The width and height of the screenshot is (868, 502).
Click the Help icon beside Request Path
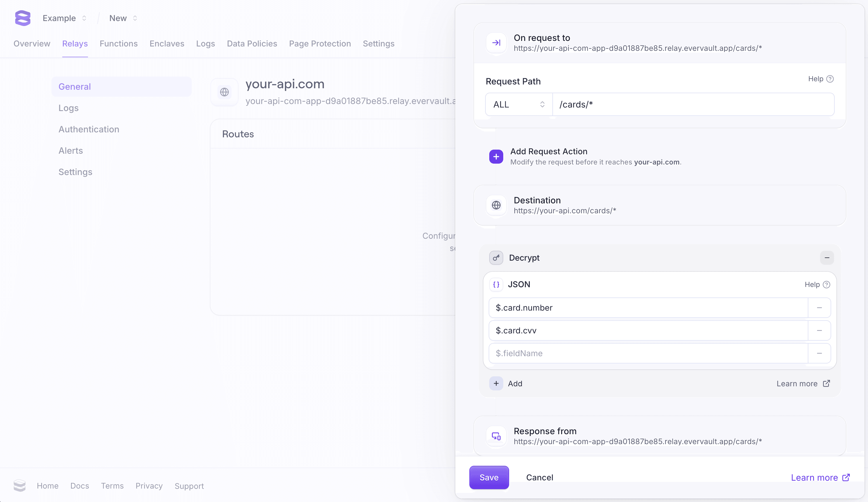pos(830,79)
